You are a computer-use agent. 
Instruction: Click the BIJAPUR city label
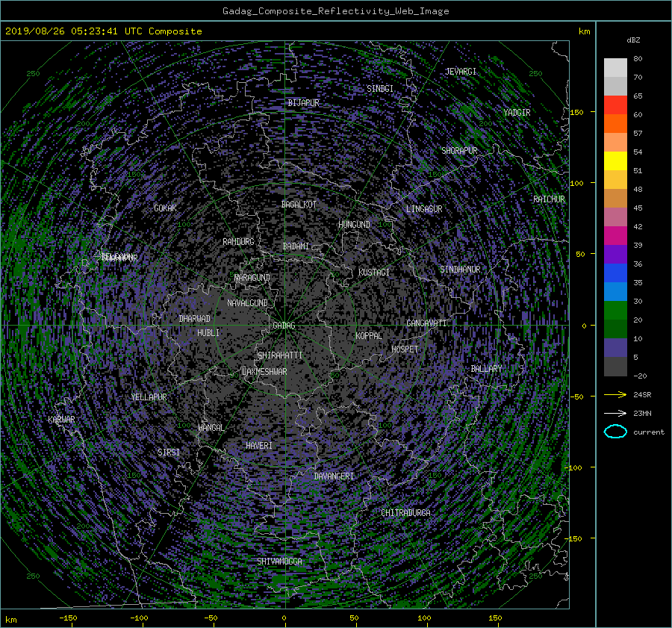303,103
